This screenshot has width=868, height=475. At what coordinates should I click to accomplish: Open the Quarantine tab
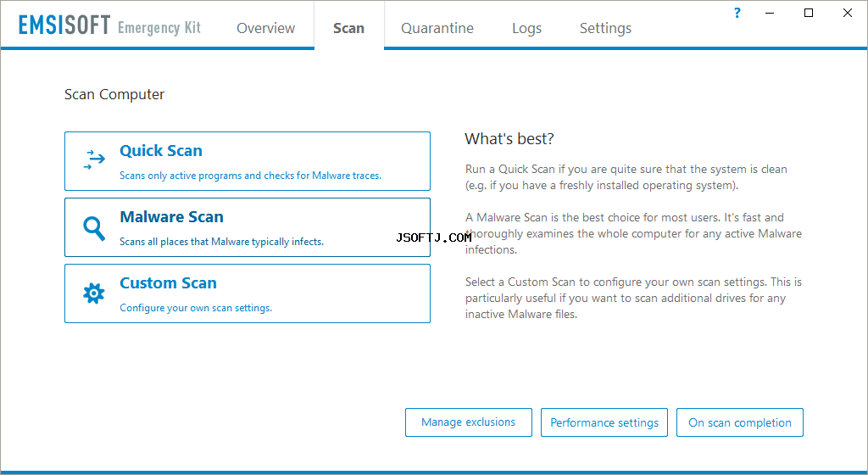(437, 28)
